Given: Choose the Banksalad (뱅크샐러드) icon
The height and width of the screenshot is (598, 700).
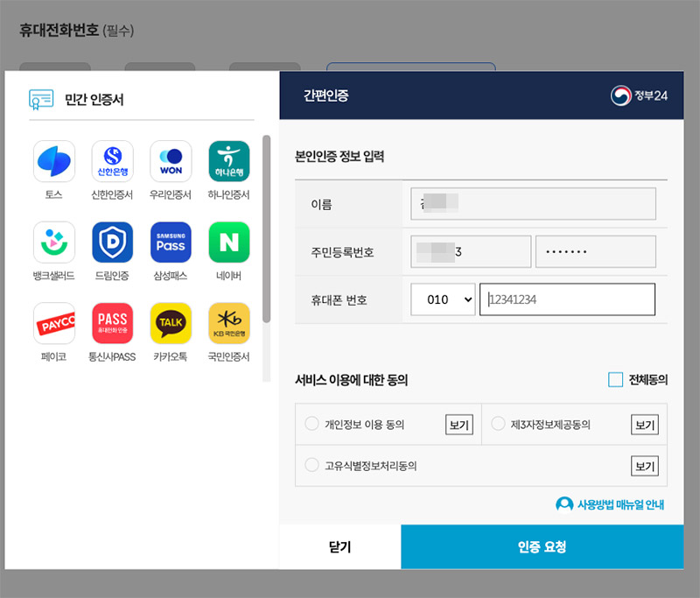Looking at the screenshot, I should pyautogui.click(x=54, y=242).
